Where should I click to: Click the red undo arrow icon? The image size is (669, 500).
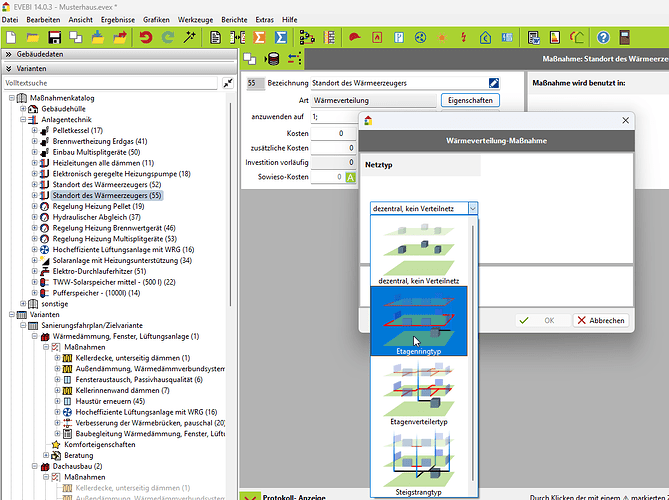[144, 37]
